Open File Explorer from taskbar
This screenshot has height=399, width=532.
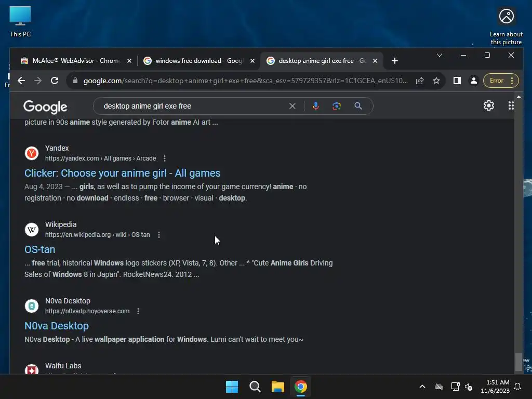[278, 387]
